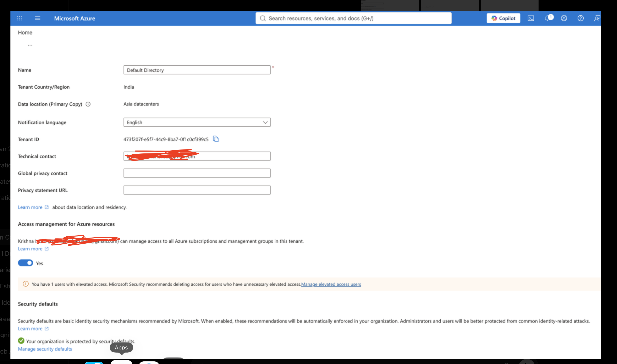Open Learn more about data location
The height and width of the screenshot is (364, 617).
pyautogui.click(x=33, y=207)
